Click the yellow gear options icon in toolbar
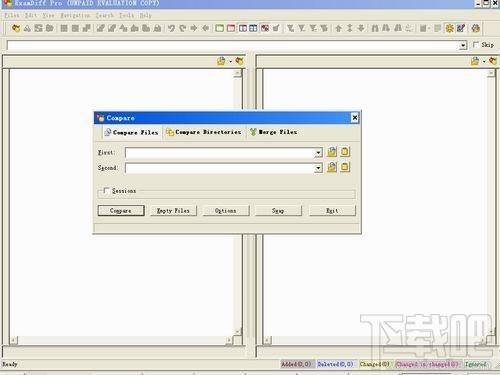The image size is (500, 375). coord(450,28)
